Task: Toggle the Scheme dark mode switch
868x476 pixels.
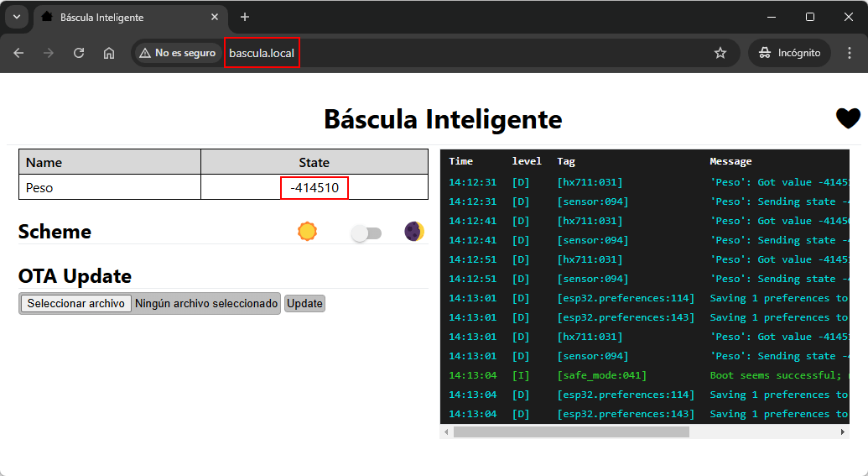Action: coord(366,233)
